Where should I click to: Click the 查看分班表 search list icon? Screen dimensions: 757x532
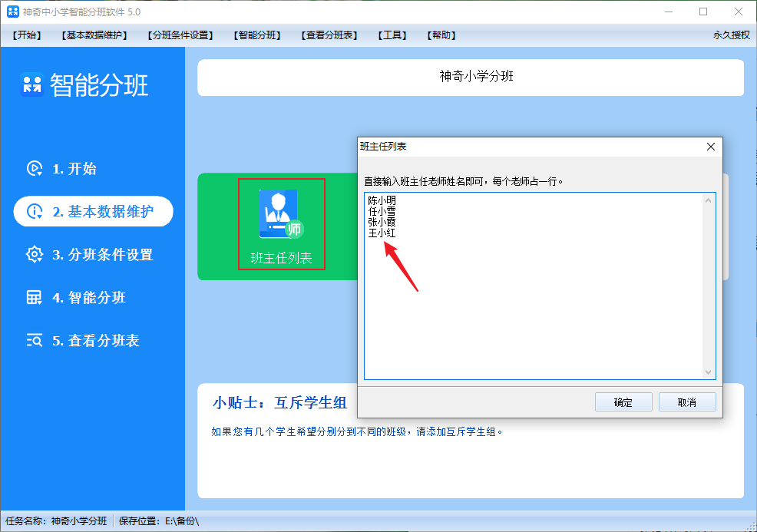click(x=35, y=340)
